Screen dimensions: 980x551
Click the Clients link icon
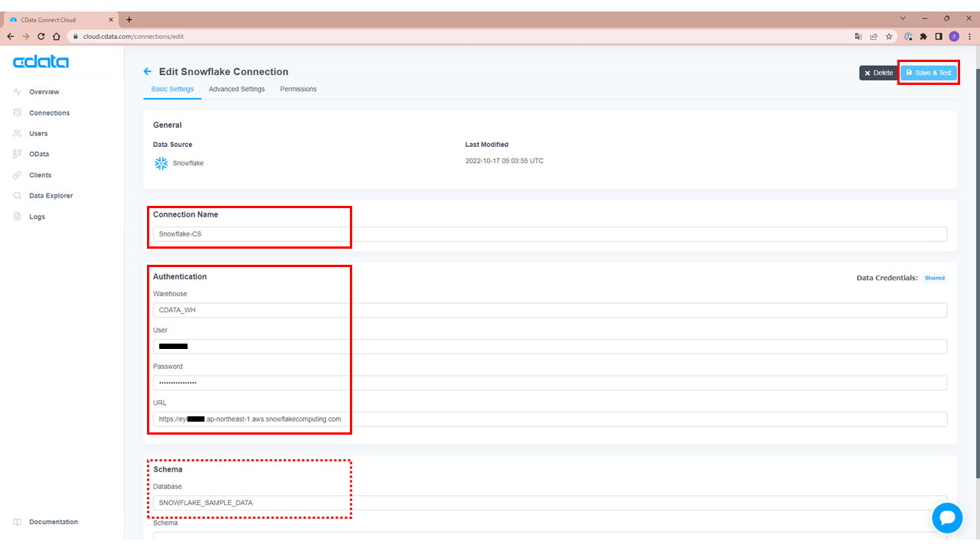tap(17, 175)
